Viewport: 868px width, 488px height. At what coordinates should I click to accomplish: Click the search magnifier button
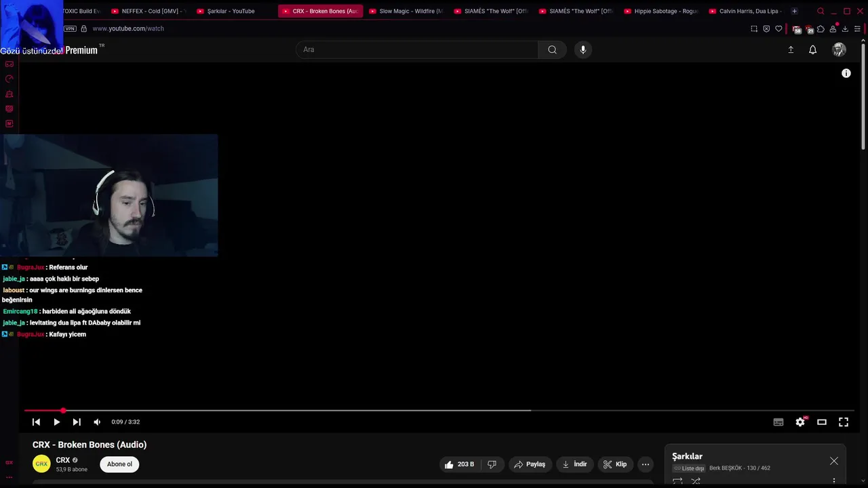point(552,49)
